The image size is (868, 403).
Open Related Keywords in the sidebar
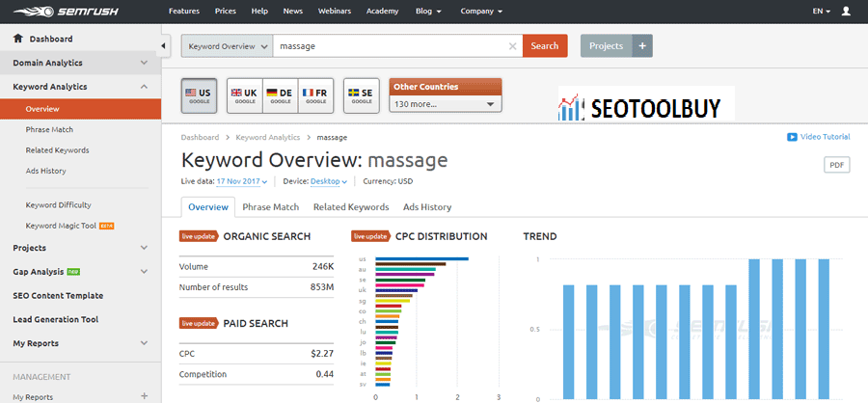(57, 150)
